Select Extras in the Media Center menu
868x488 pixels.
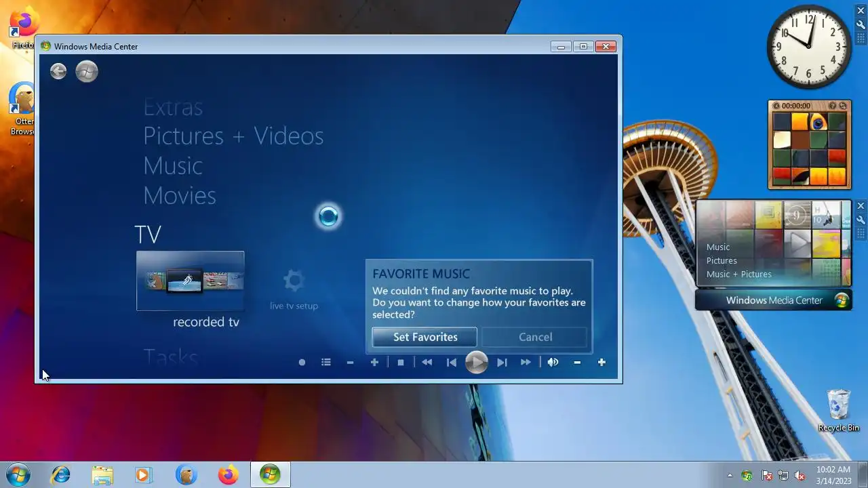click(173, 107)
